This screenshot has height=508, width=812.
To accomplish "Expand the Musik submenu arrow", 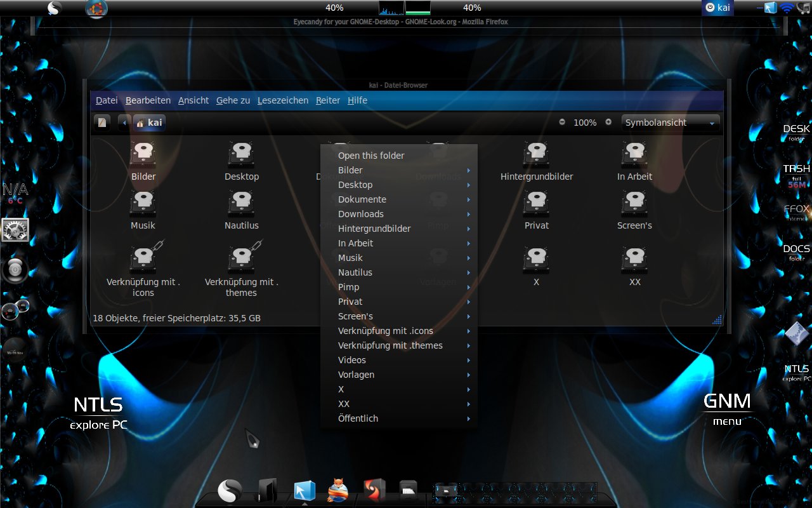I will point(469,258).
